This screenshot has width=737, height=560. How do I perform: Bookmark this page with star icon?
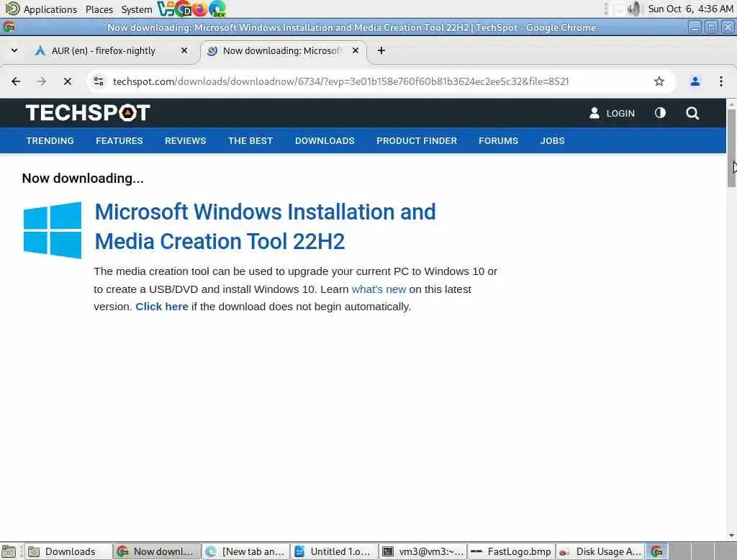[659, 81]
